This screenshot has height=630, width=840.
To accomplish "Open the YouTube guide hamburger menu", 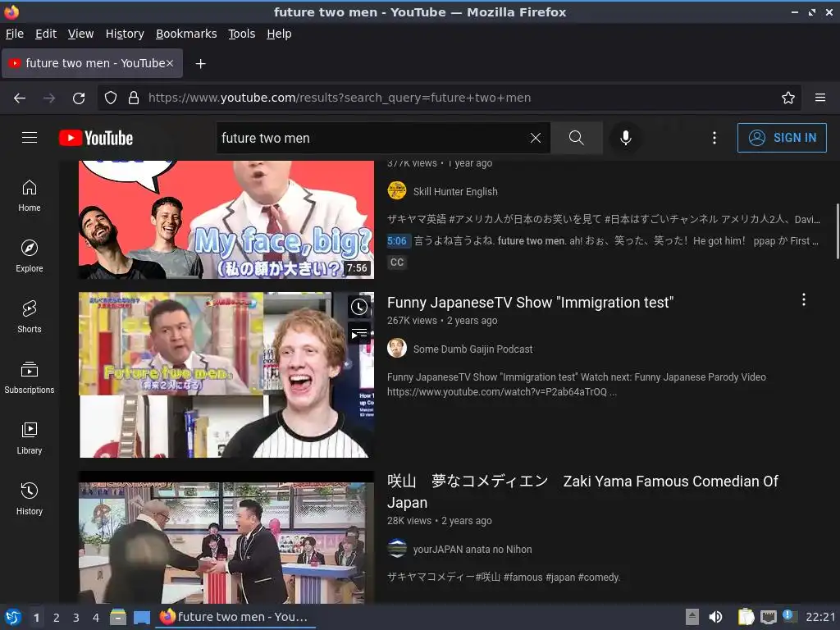I will tap(30, 138).
